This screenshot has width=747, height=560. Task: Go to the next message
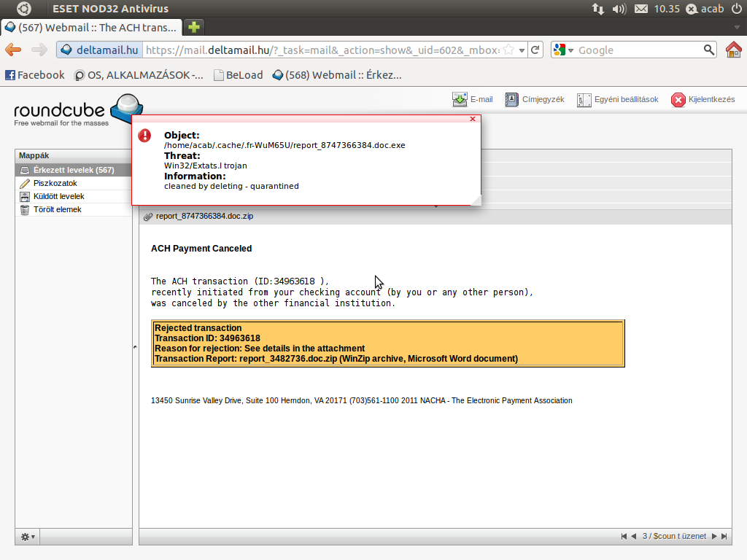tap(714, 536)
